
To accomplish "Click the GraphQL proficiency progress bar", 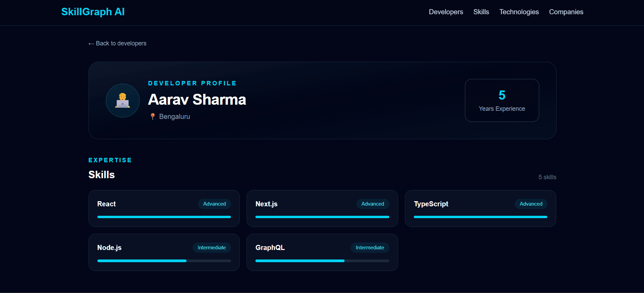I will point(322,261).
